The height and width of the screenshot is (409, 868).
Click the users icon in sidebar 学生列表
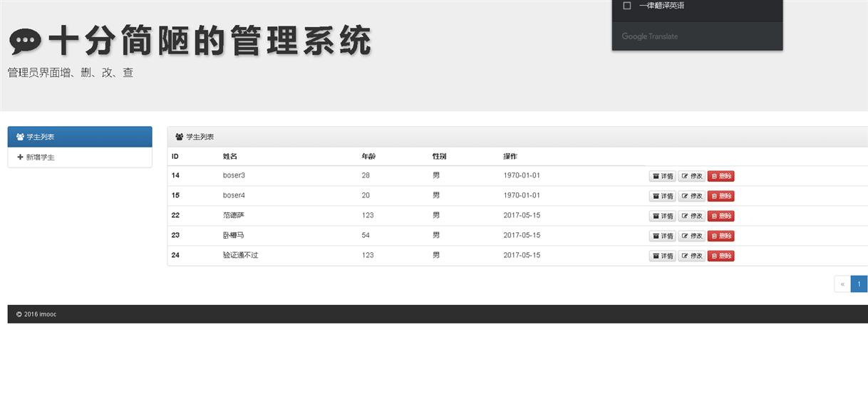pyautogui.click(x=20, y=137)
